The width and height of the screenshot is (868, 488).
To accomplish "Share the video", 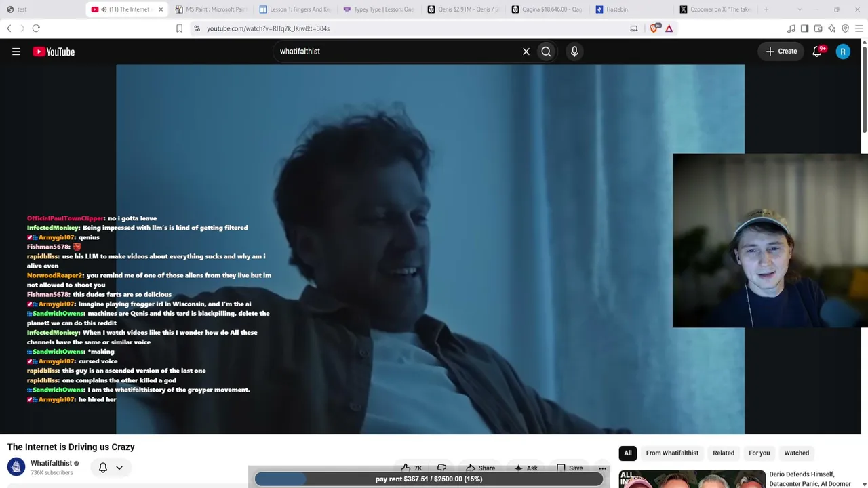I will pyautogui.click(x=480, y=468).
